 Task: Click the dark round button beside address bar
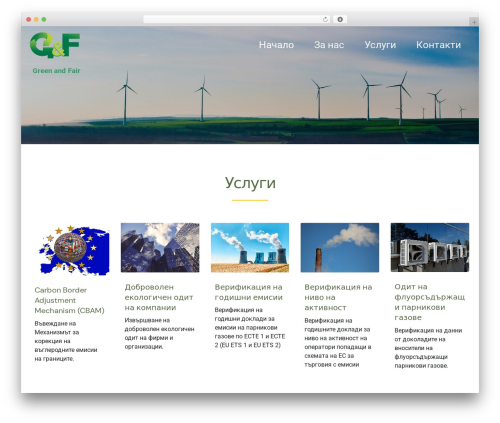click(340, 19)
